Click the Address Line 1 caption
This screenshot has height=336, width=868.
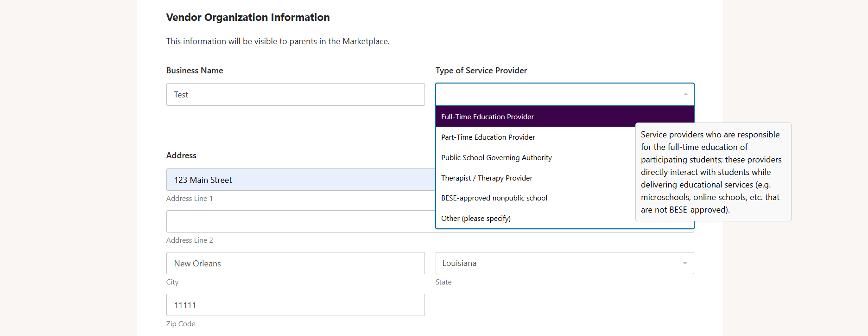(x=190, y=198)
